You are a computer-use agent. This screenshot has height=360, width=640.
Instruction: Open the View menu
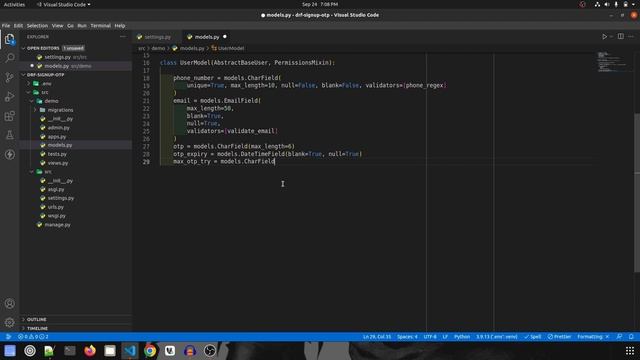pos(57,26)
